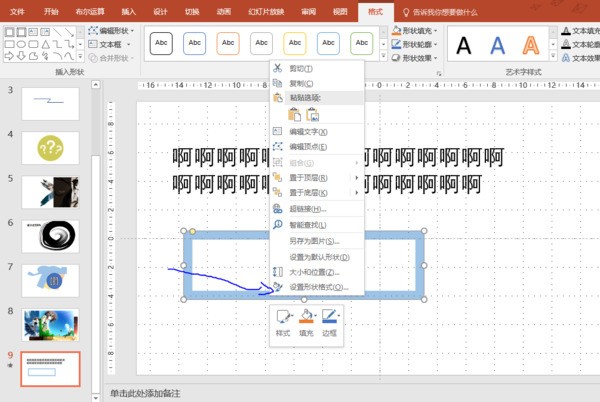
Task: Click the first paste option icon
Action: [x=294, y=115]
